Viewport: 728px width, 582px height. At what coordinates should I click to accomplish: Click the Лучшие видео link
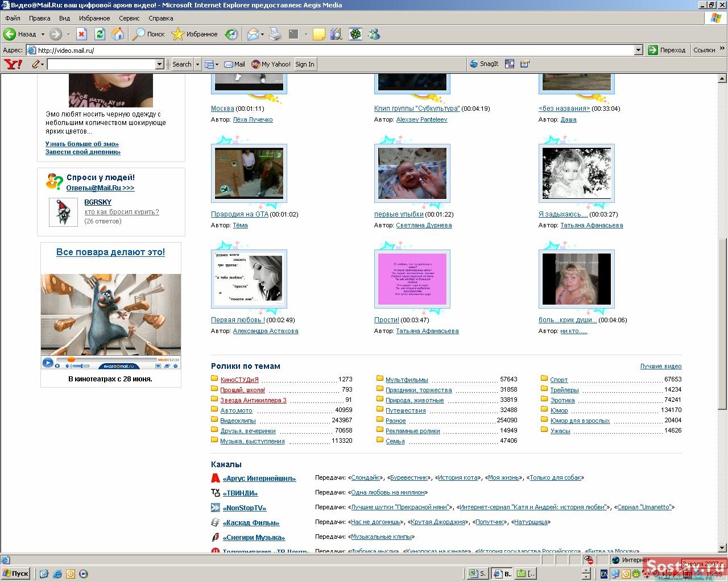661,367
